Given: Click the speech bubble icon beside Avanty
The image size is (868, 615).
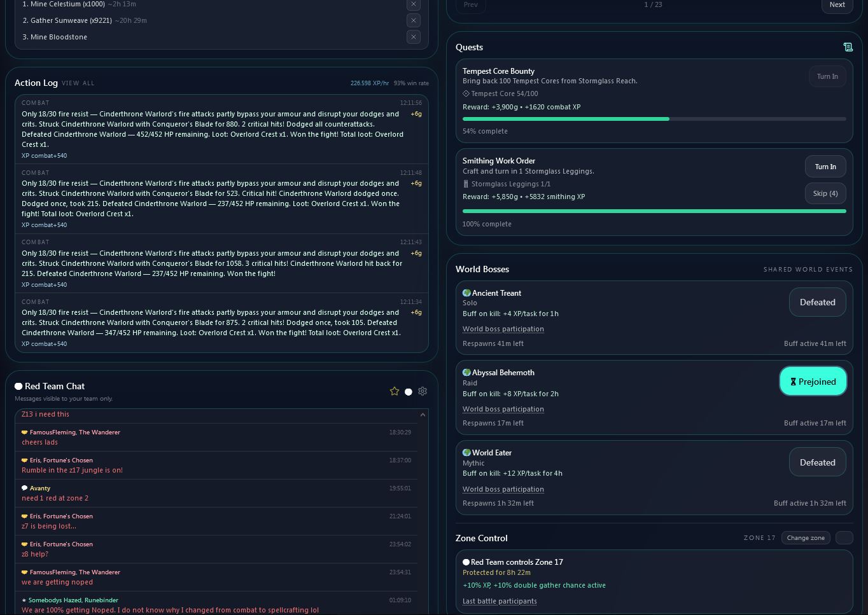Looking at the screenshot, I should click(x=25, y=488).
